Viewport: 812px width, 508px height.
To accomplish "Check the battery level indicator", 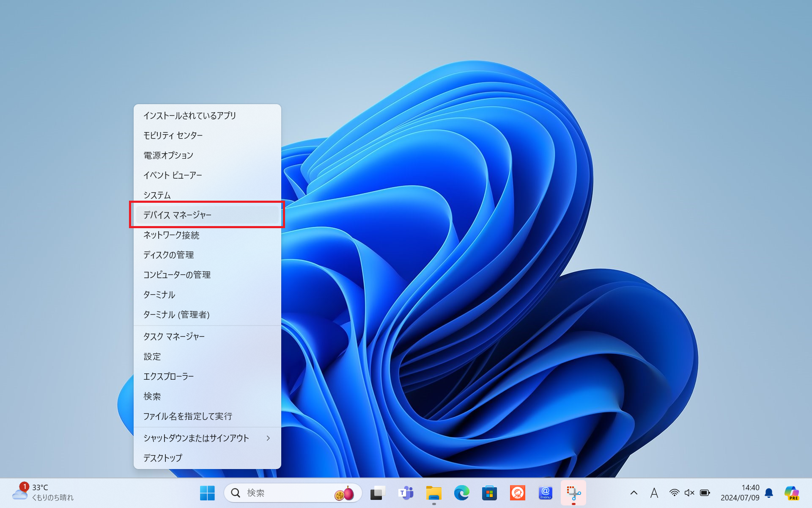I will pyautogui.click(x=705, y=493).
